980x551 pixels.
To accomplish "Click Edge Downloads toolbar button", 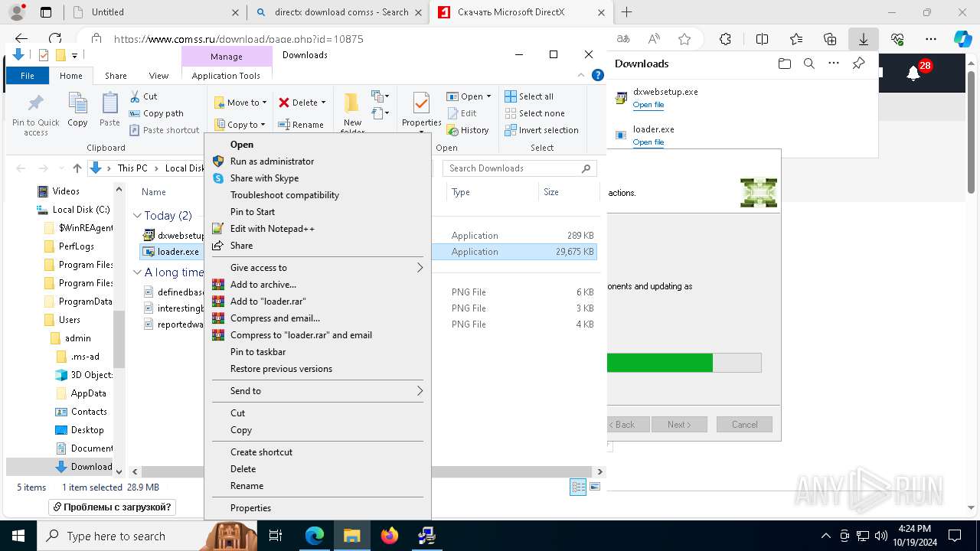I will point(863,38).
